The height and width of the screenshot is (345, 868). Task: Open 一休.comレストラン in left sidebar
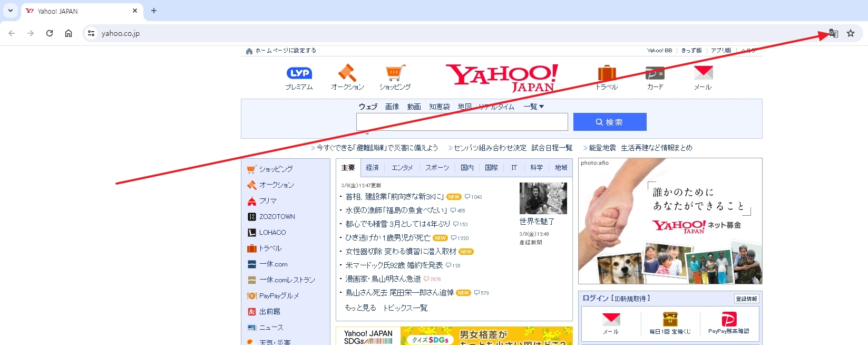pos(287,280)
